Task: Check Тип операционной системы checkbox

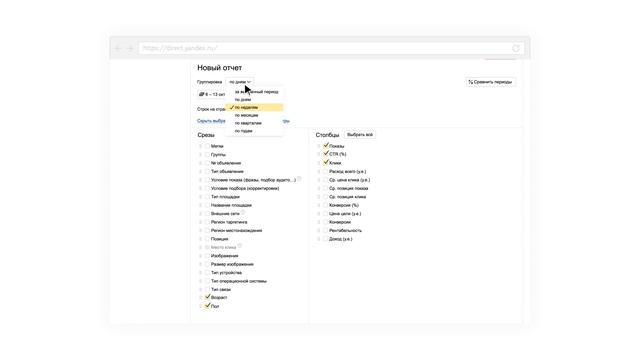Action: 207,281
